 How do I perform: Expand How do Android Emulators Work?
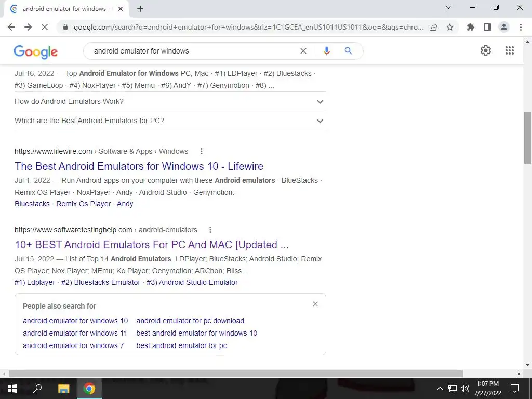170,101
